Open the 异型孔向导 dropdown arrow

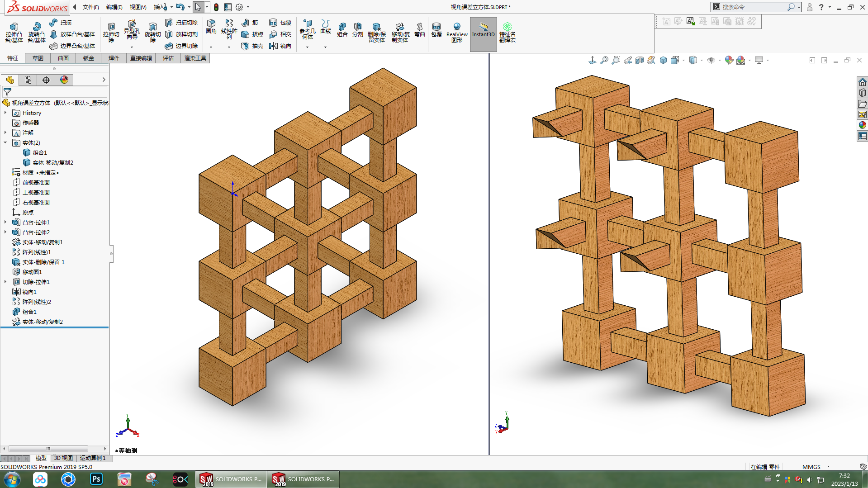click(132, 47)
